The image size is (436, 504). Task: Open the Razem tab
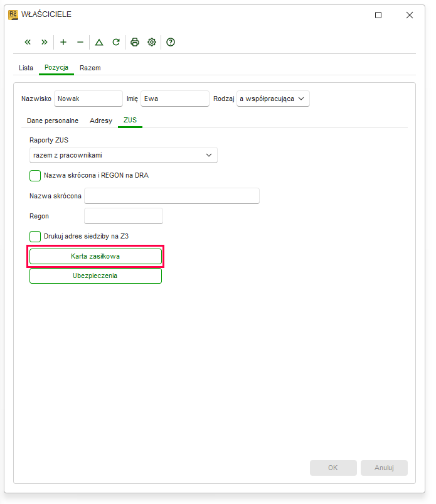[x=90, y=68]
